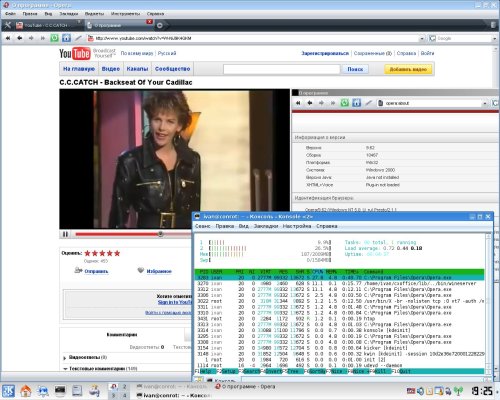The height and width of the screenshot is (400, 500).
Task: Close the О программе tab
Action: (149, 22)
